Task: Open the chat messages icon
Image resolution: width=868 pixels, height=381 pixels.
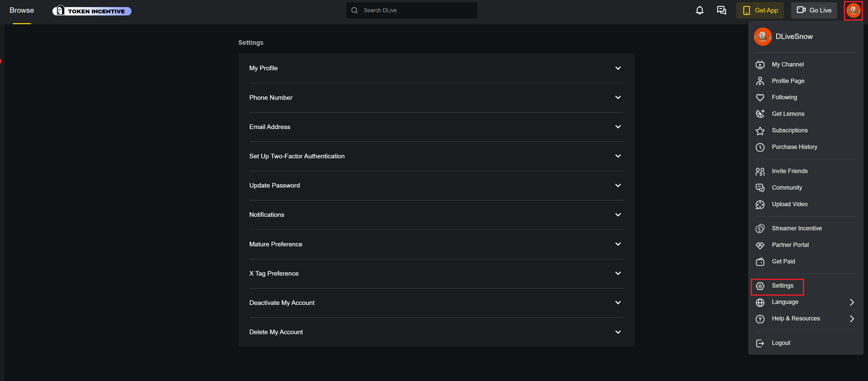Action: 721,10
